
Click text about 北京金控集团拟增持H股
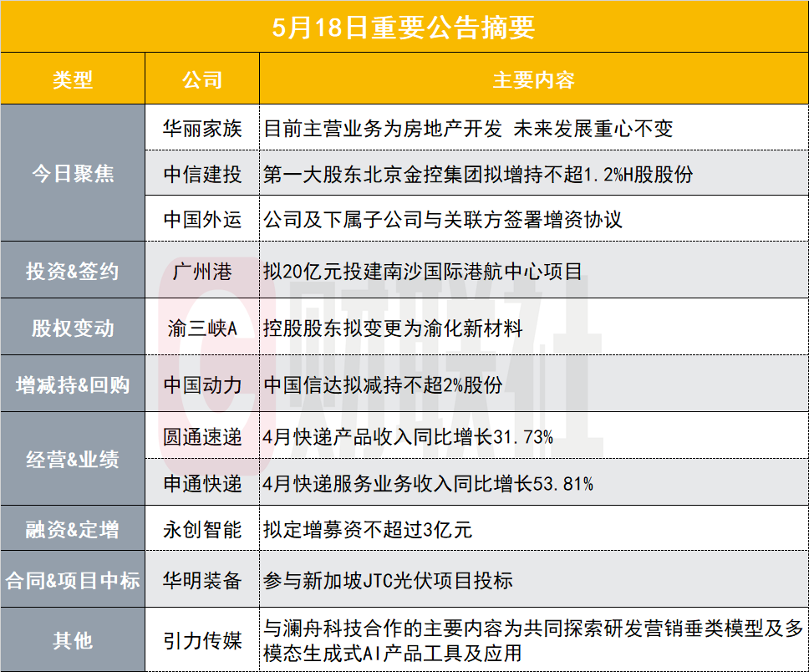pos(478,174)
